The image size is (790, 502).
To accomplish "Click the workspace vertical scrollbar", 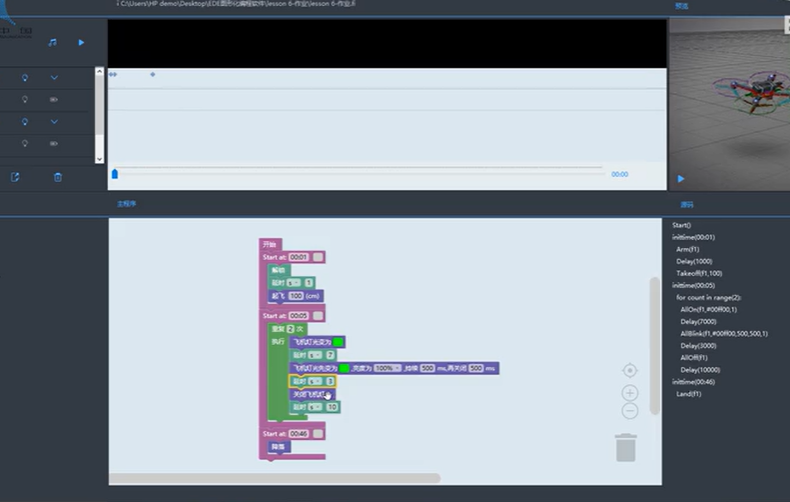I will pos(655,346).
